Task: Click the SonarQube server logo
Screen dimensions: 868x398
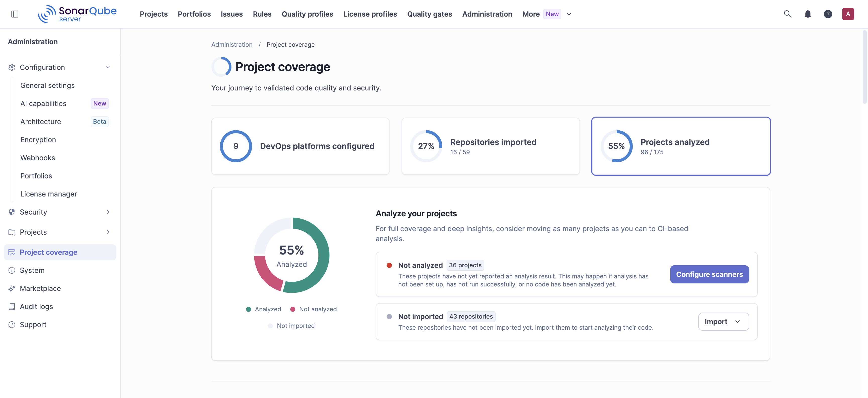Action: tap(77, 14)
